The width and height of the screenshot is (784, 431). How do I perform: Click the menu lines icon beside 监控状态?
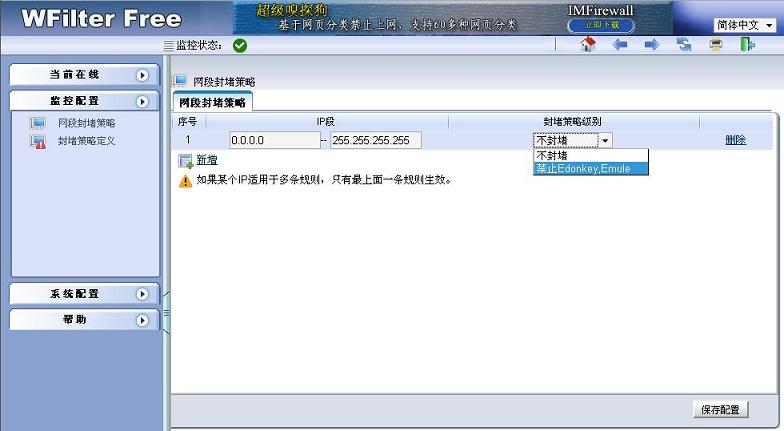(x=168, y=46)
